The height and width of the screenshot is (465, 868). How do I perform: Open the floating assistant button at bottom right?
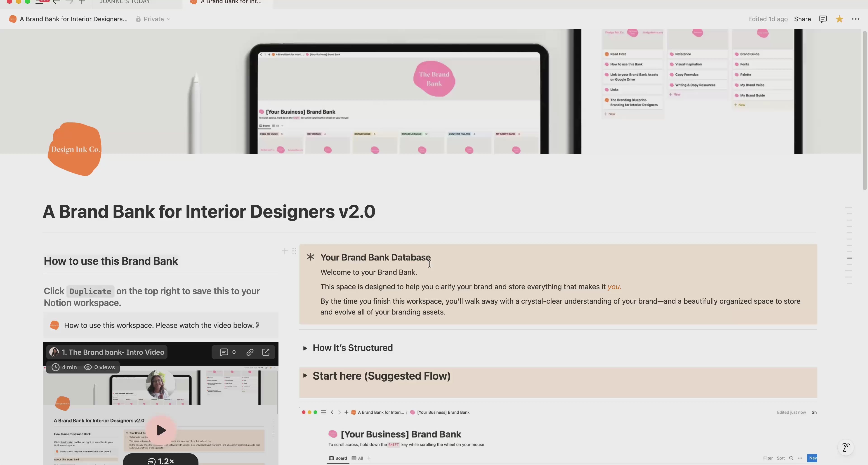click(x=846, y=448)
